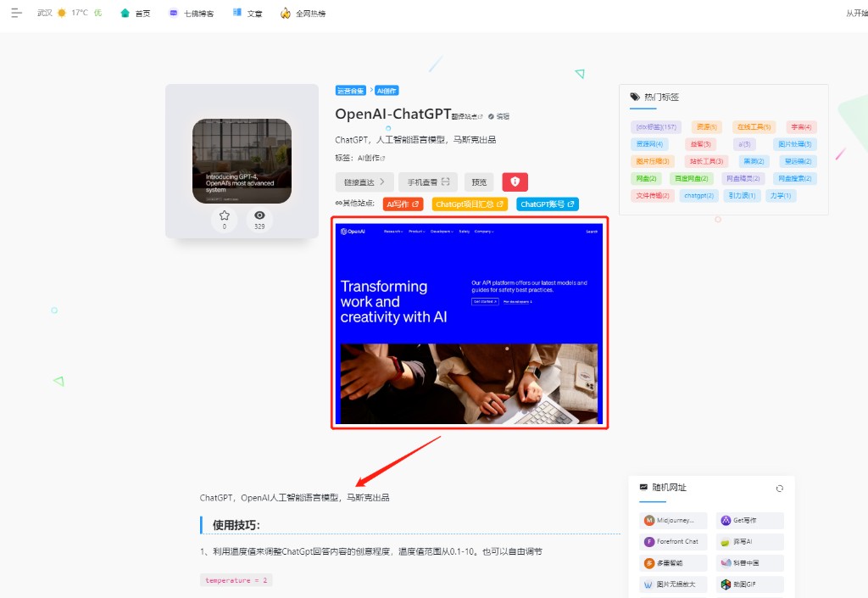Click the red shield report button

pos(515,182)
